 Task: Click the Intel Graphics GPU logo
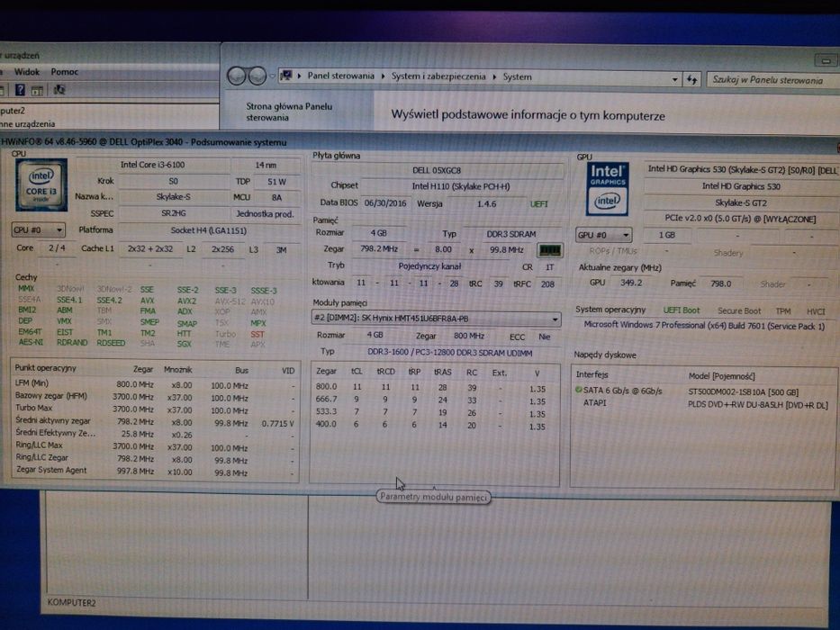pyautogui.click(x=607, y=189)
